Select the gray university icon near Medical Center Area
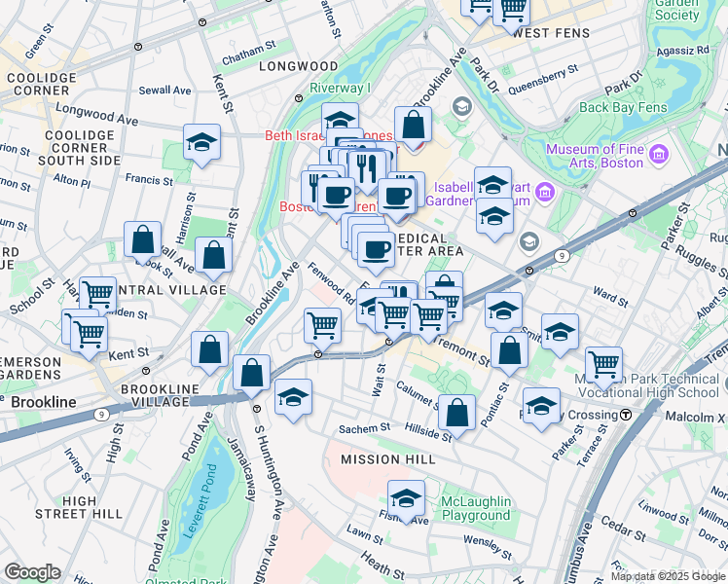Screen dimensions: 728x584 (x=528, y=241)
